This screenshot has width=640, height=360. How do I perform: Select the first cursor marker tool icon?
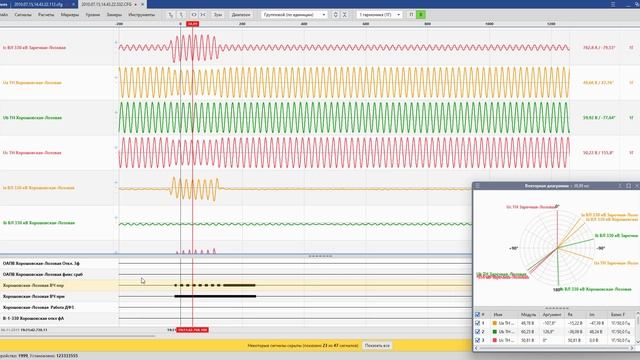tap(171, 15)
